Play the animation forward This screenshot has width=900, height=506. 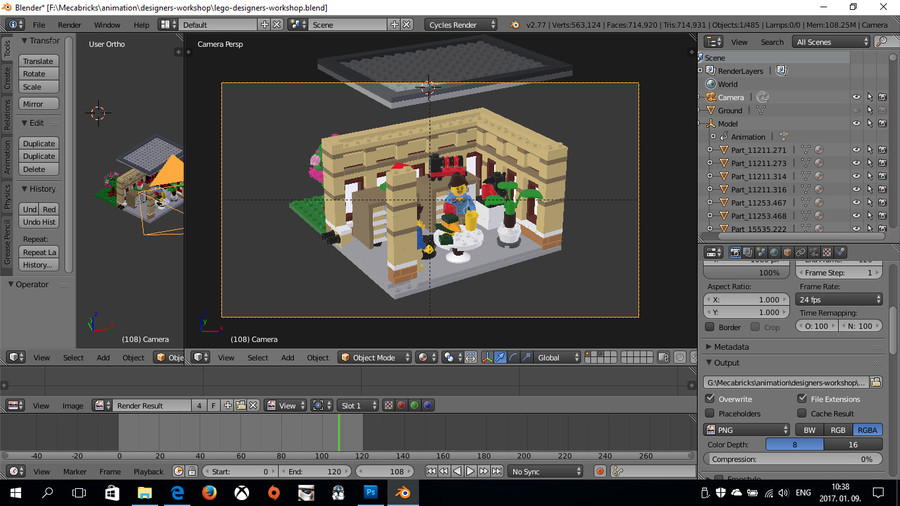pos(470,472)
